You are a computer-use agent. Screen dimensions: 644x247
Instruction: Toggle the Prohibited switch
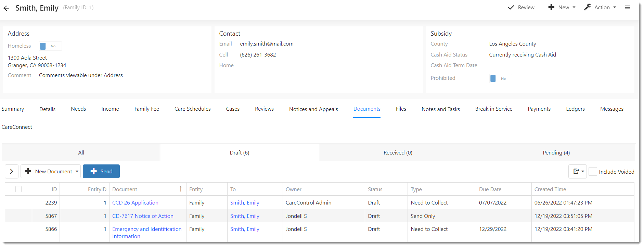(x=501, y=79)
